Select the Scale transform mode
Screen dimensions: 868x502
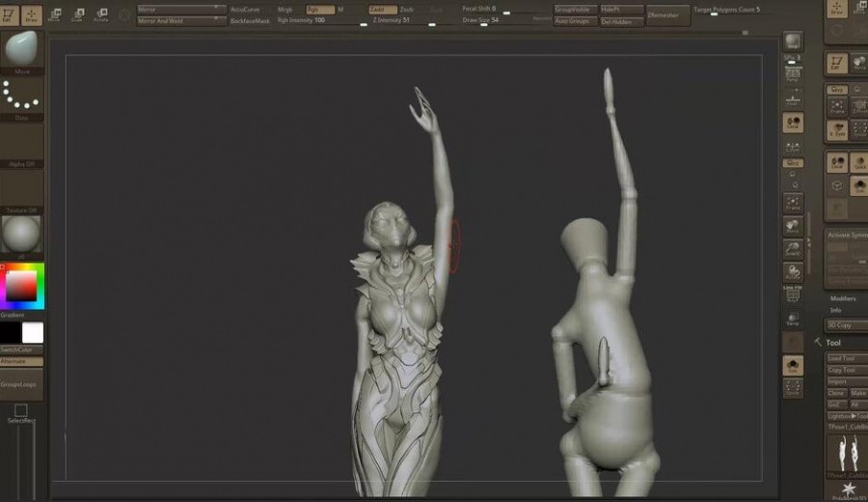click(77, 14)
